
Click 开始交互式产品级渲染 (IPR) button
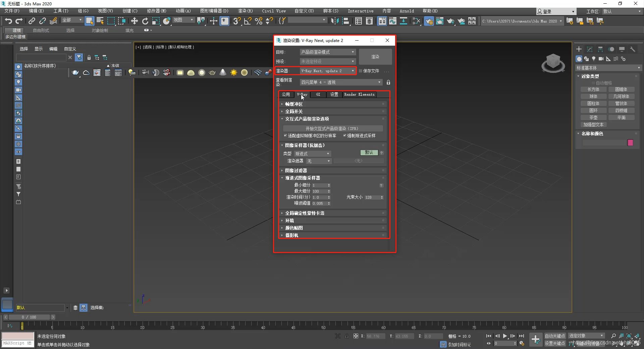(333, 129)
